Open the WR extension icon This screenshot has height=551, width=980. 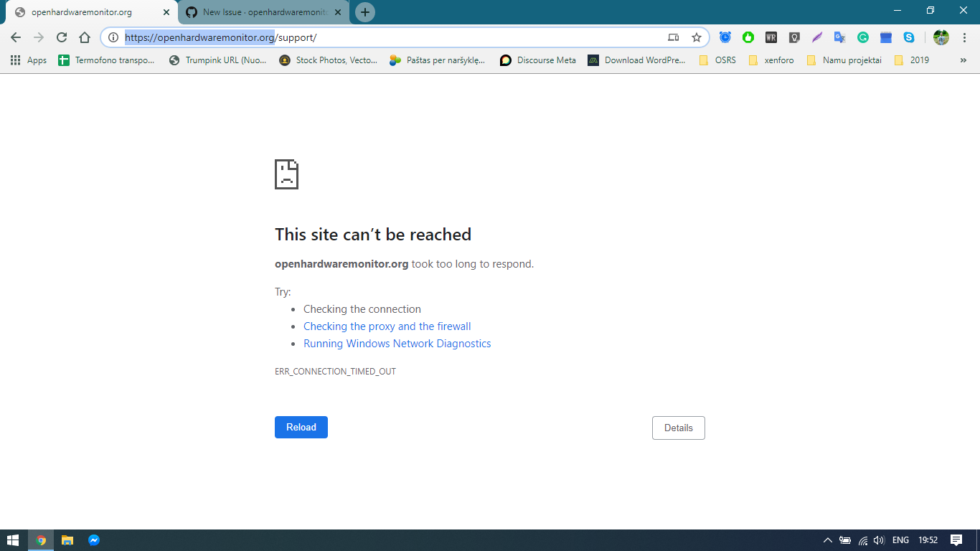tap(771, 37)
